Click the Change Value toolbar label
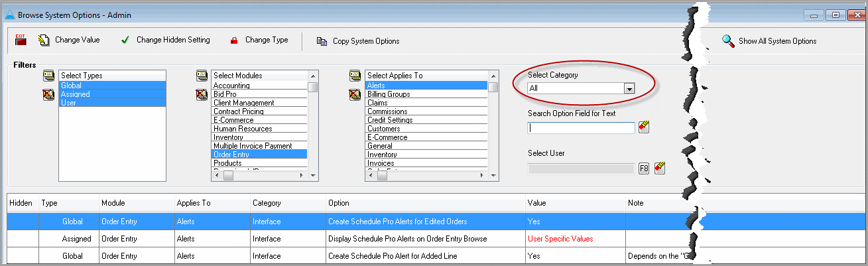The image size is (868, 266). click(78, 40)
